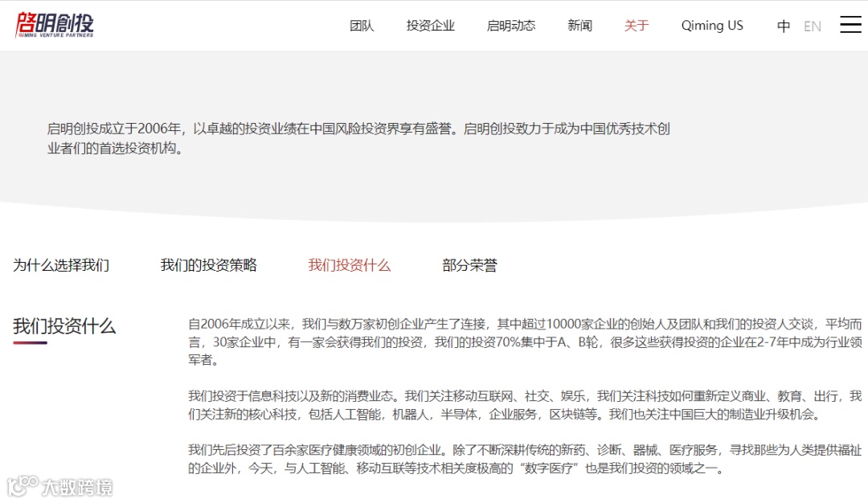This screenshot has width=868, height=503.
Task: Switch to the 我们的投资策略 tab
Action: (x=209, y=265)
